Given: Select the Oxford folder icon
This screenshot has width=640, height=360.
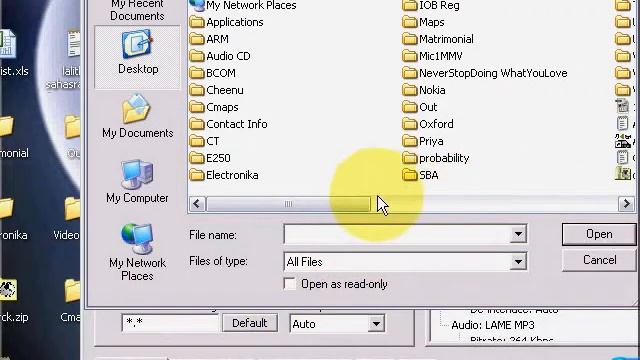Looking at the screenshot, I should (x=409, y=124).
